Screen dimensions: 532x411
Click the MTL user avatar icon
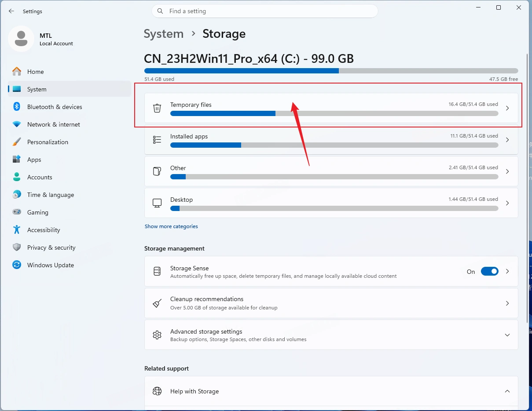(x=21, y=39)
